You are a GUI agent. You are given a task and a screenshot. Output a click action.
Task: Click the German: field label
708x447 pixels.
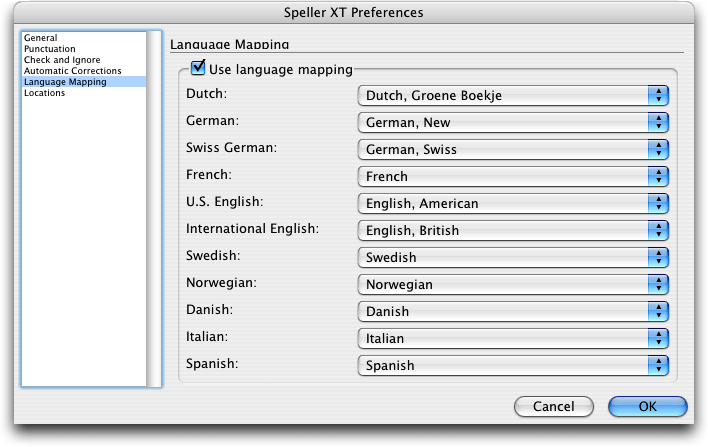(x=212, y=121)
